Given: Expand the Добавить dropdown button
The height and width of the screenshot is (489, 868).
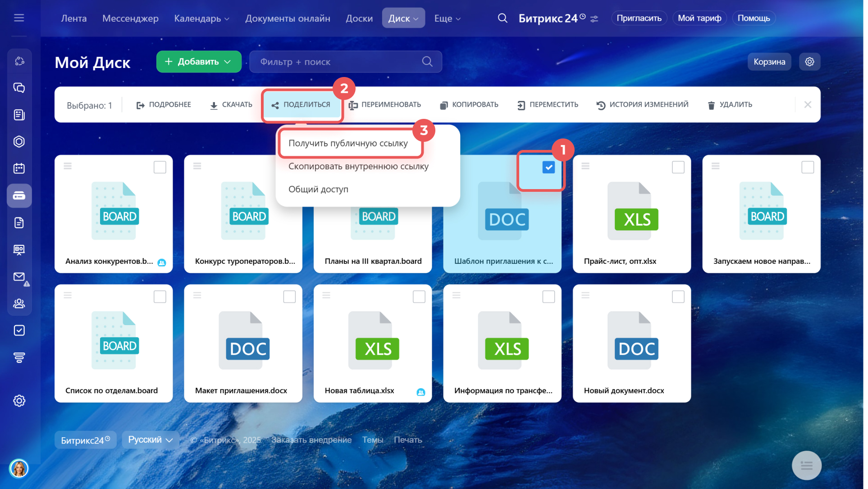Looking at the screenshot, I should pos(199,62).
